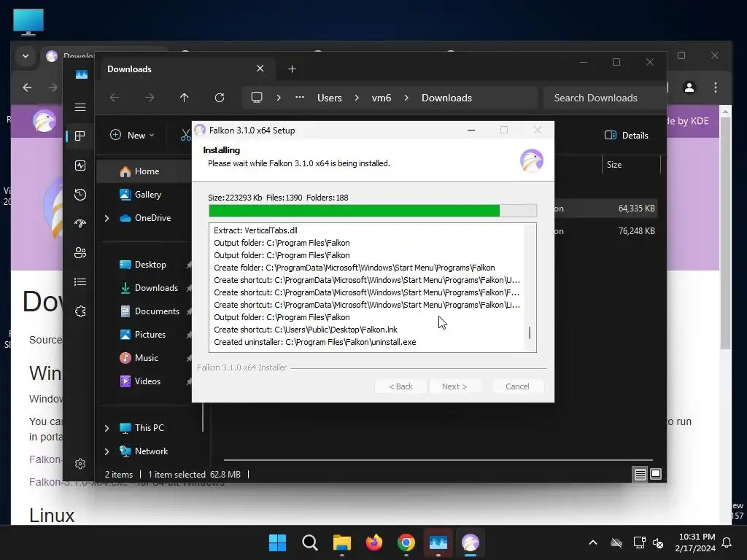This screenshot has height=560, width=747.
Task: Click Users in the address breadcrumb
Action: (x=330, y=98)
